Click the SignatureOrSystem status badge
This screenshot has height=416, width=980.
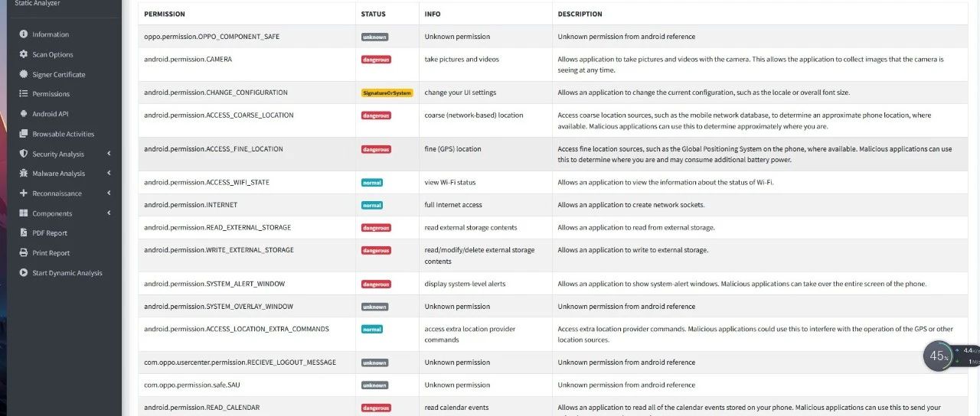pos(387,93)
